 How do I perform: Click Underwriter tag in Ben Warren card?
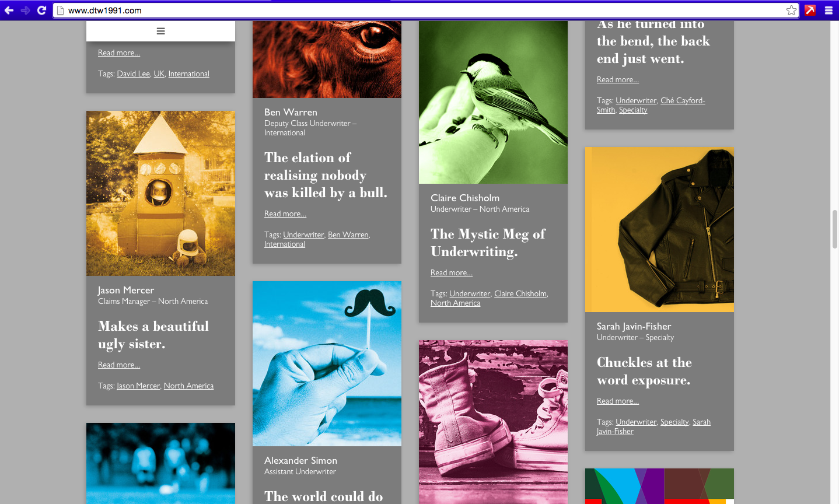[303, 235]
